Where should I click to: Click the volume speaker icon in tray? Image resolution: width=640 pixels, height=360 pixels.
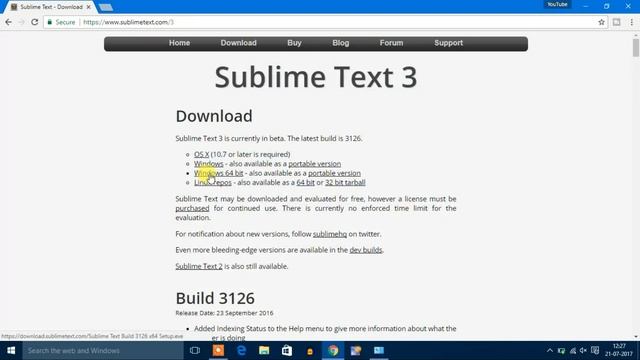pos(583,351)
